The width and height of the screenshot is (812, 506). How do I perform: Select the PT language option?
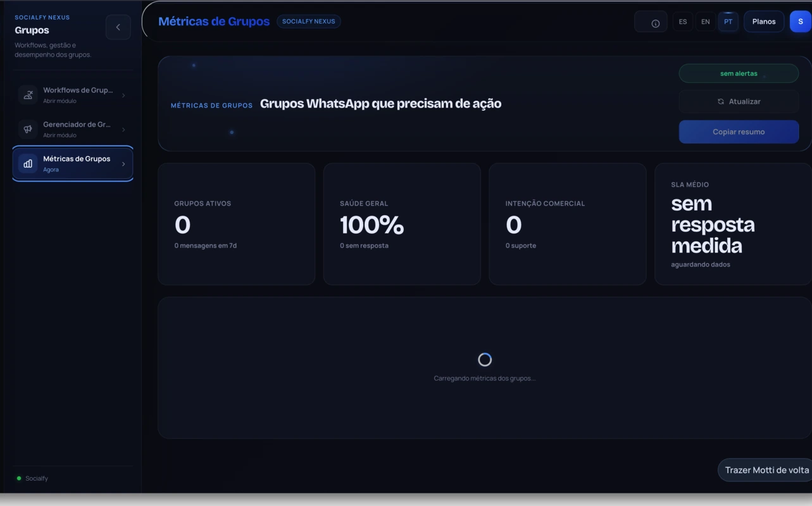728,22
